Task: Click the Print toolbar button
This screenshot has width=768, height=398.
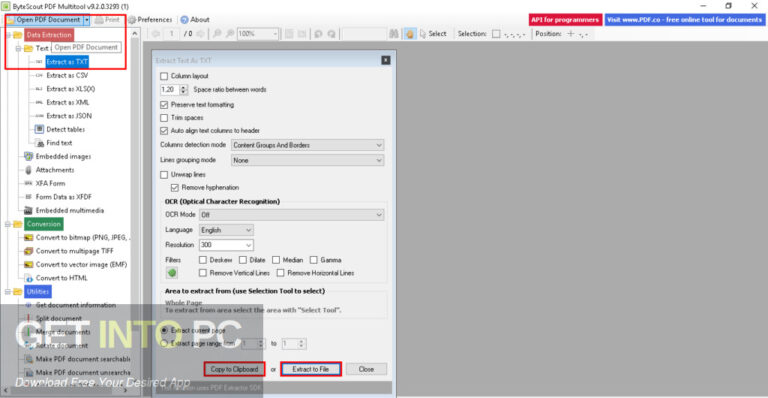Action: 107,20
